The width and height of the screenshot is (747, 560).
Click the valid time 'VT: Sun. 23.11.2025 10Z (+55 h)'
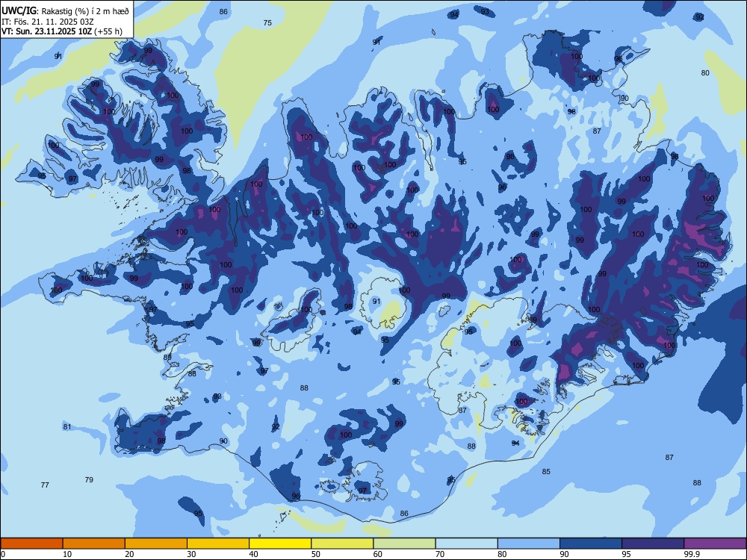click(x=62, y=31)
